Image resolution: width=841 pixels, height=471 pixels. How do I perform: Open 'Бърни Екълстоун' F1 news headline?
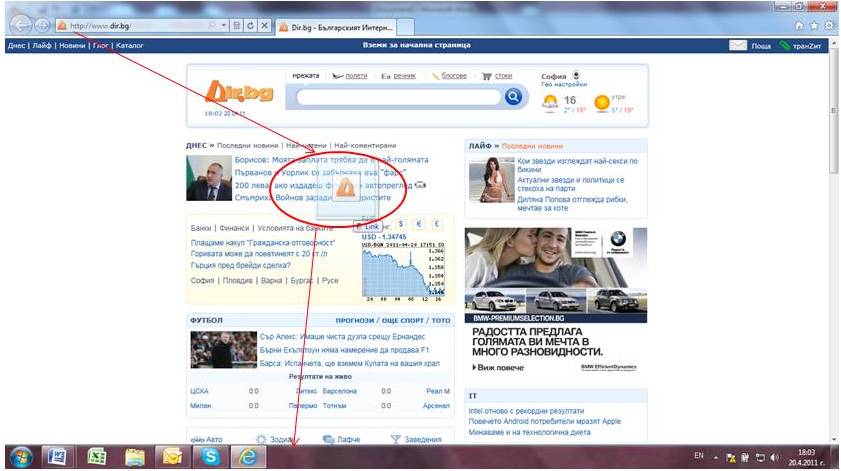344,350
